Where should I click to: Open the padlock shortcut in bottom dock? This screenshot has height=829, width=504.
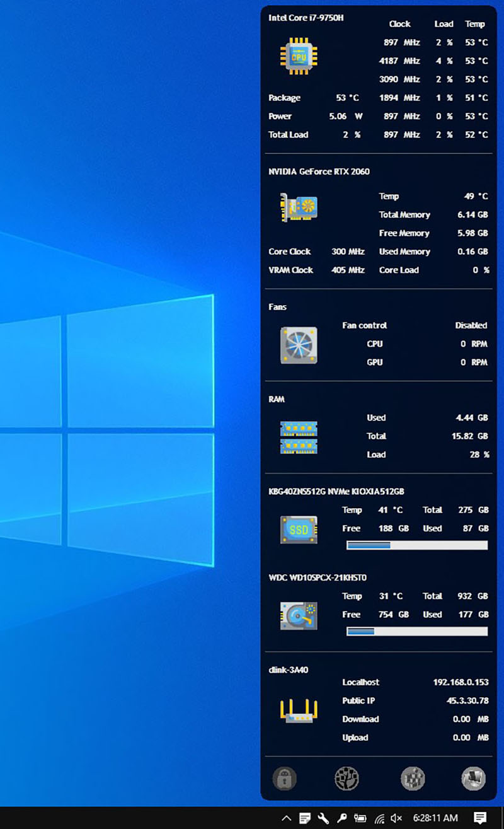284,779
